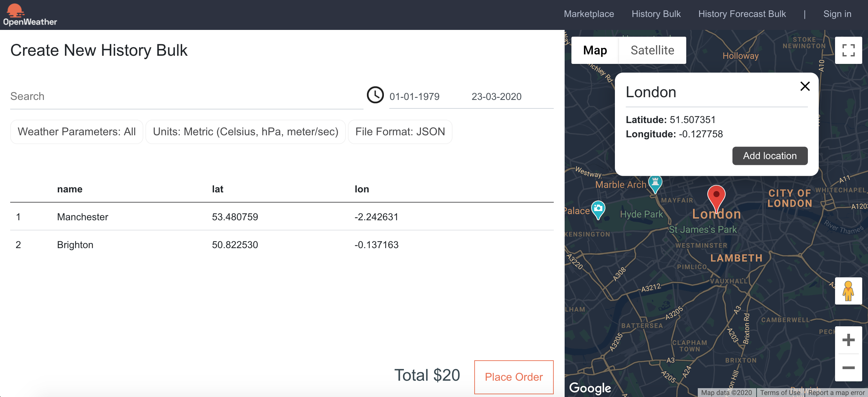The image size is (868, 397).
Task: Click into the Search location field
Action: tap(186, 97)
